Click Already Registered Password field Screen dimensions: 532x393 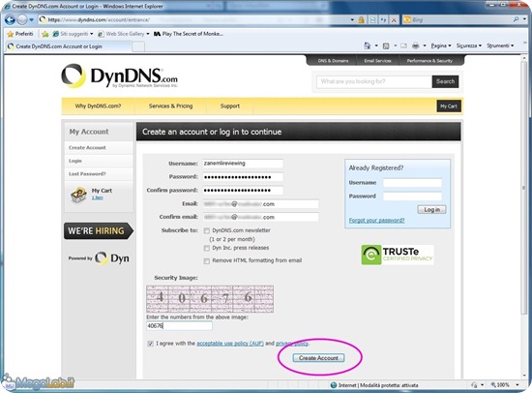click(412, 196)
